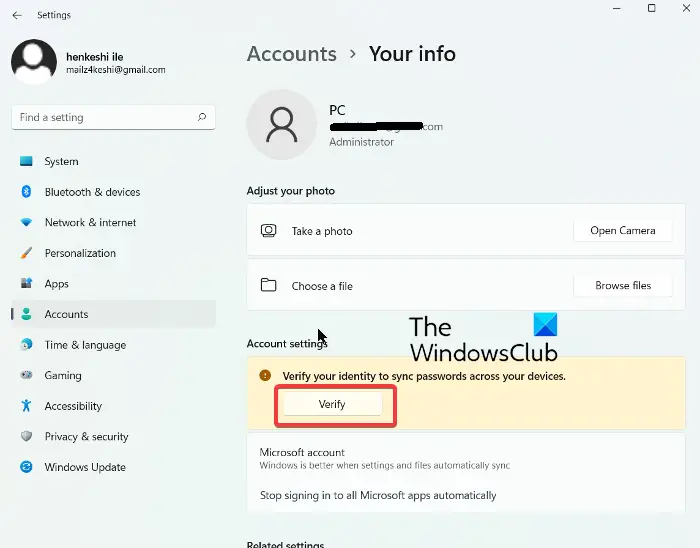Viewport: 700px width, 548px height.
Task: Click the Browse files button
Action: [623, 286]
